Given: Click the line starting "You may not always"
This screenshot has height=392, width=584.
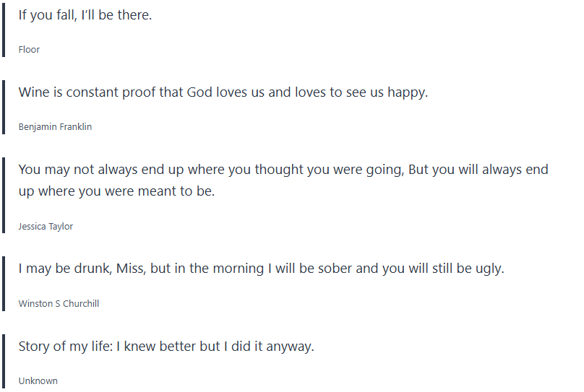Looking at the screenshot, I should click(283, 170).
